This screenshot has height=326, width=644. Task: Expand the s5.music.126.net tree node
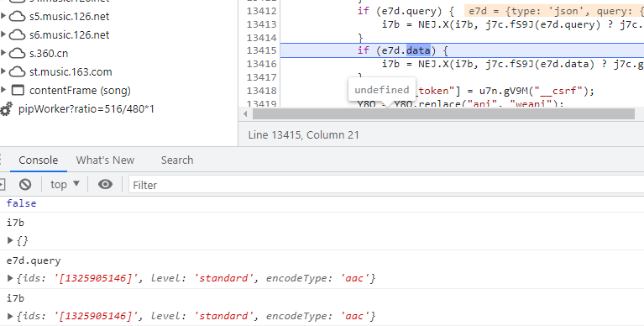[x=3, y=17]
